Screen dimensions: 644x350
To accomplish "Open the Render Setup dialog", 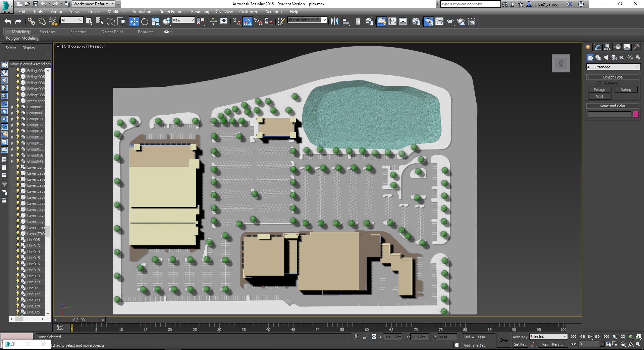I will pyautogui.click(x=429, y=21).
